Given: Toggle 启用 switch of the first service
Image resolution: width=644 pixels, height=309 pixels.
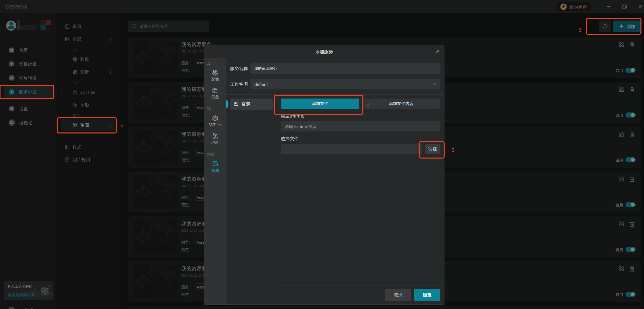Looking at the screenshot, I should point(630,70).
